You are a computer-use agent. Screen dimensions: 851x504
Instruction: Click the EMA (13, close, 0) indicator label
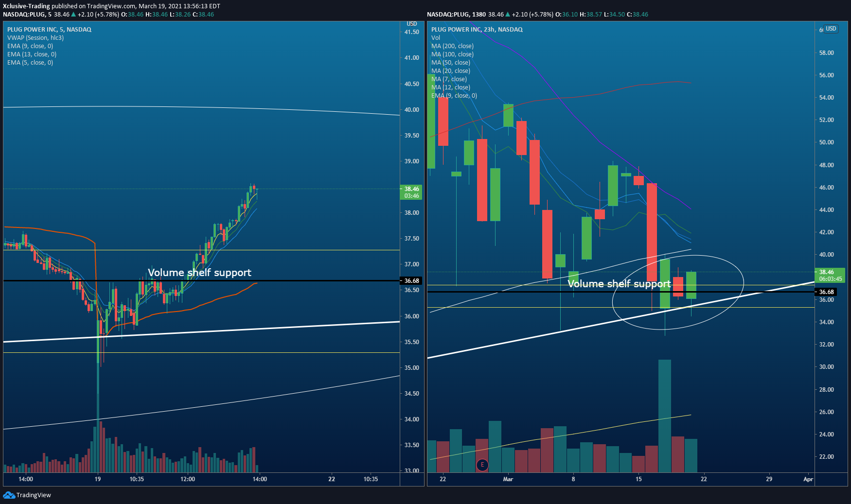[32, 54]
